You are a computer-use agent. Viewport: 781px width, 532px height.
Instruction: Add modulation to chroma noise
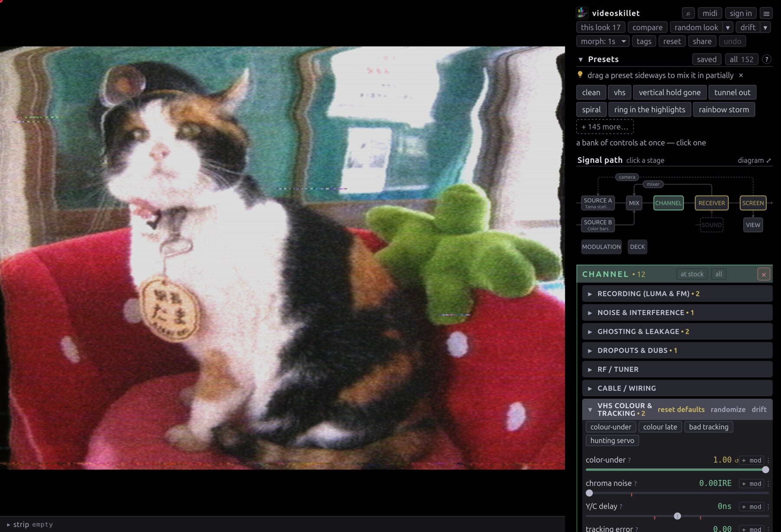tap(751, 483)
